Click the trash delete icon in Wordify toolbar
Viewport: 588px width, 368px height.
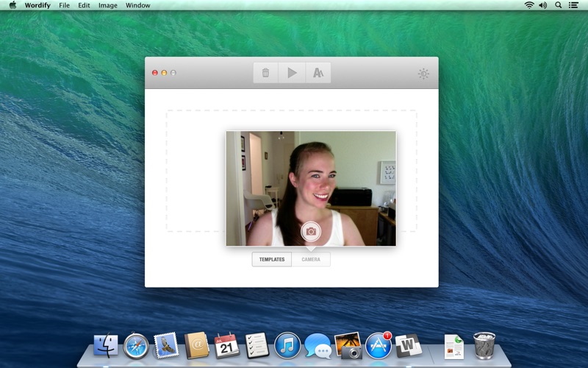click(265, 72)
